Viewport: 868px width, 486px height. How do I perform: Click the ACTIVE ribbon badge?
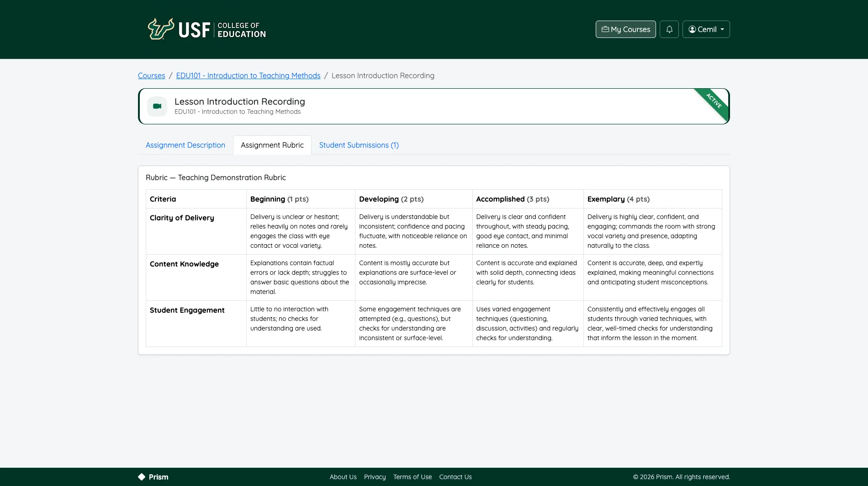pyautogui.click(x=713, y=101)
